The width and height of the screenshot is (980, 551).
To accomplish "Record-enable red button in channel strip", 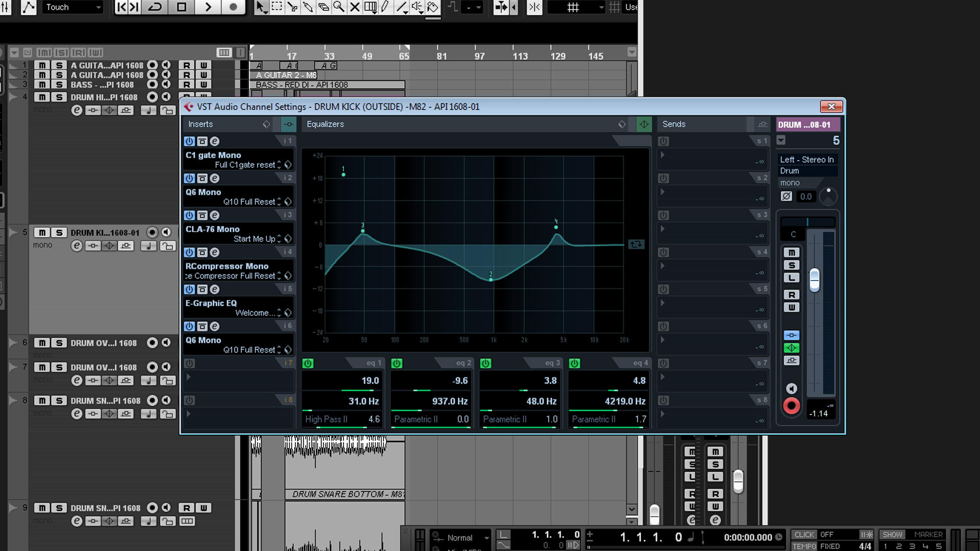I will tap(792, 406).
